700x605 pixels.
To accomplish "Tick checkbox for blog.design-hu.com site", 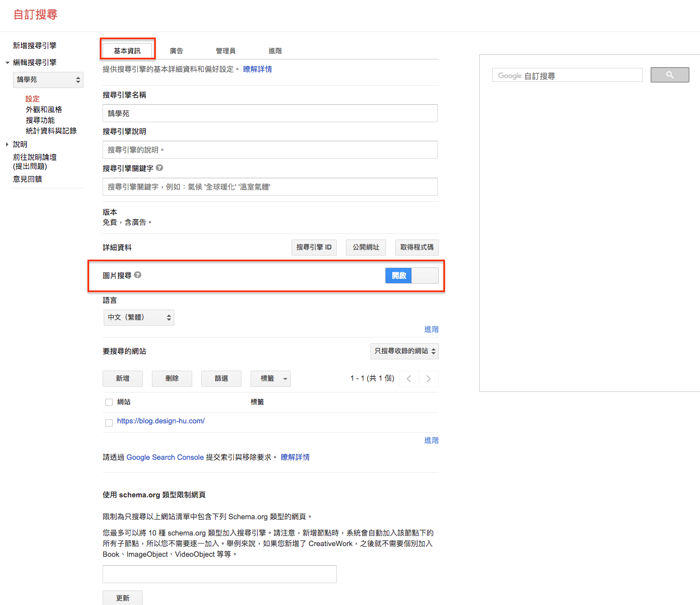I will [x=109, y=423].
